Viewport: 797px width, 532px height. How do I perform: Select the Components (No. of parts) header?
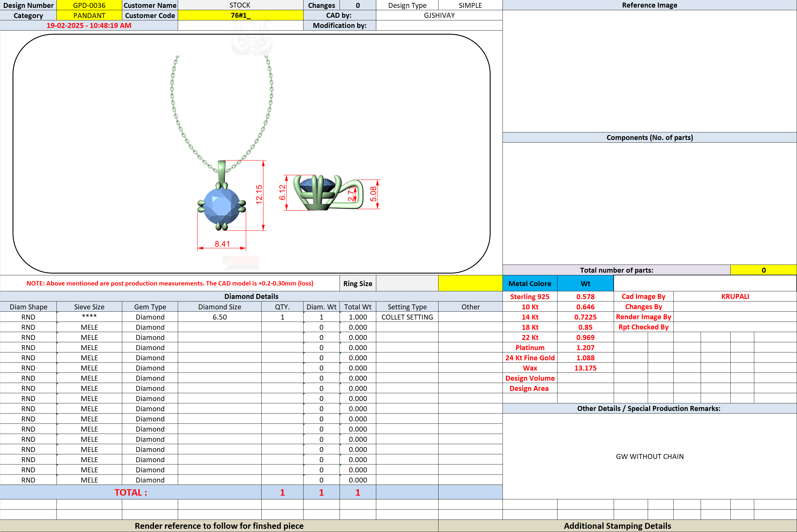649,137
